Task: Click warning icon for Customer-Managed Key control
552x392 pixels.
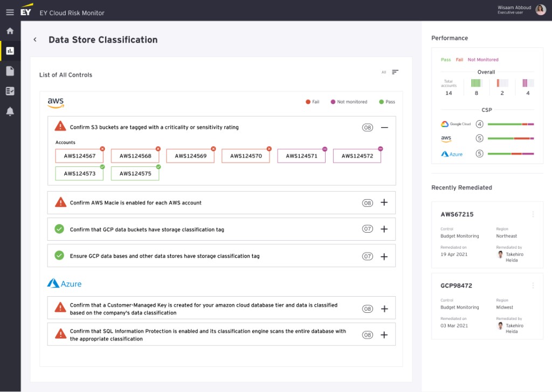Action: (60, 307)
